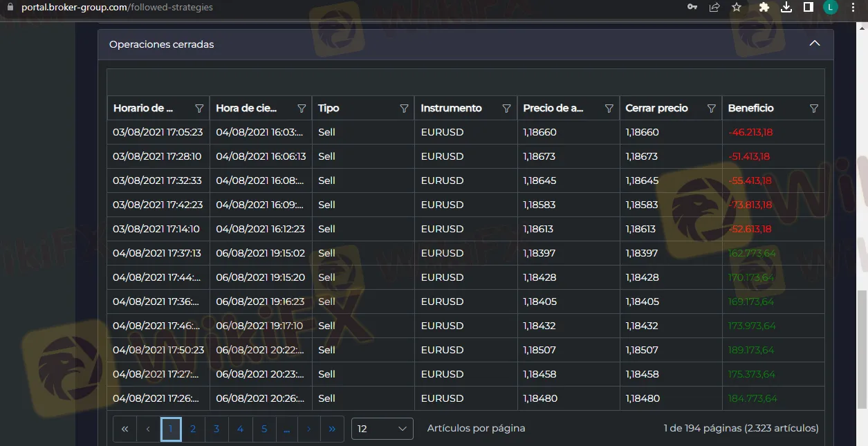
Task: Collapse the Operaciones cerradas panel
Action: point(815,44)
